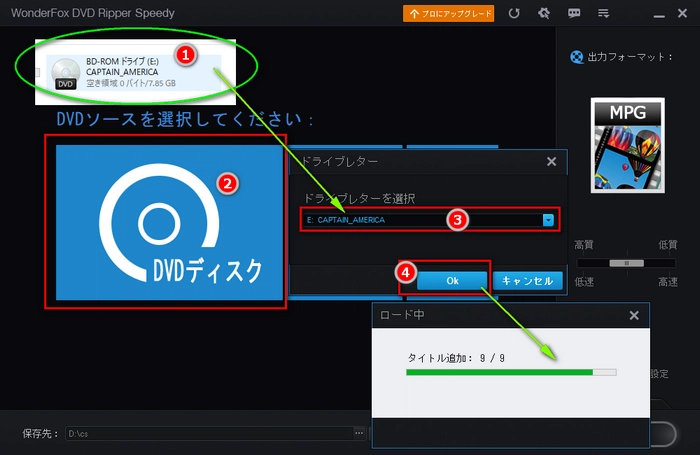
Task: Select the MPG output format thumbnail
Action: tap(627, 144)
